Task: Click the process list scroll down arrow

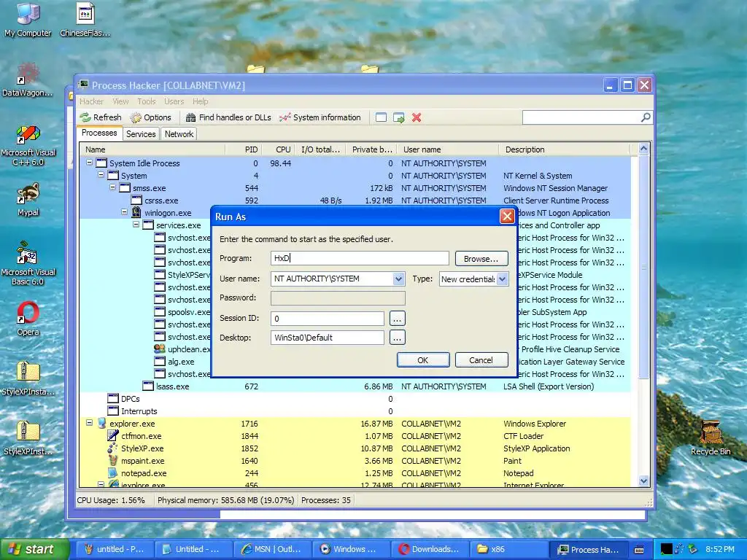Action: pos(643,481)
